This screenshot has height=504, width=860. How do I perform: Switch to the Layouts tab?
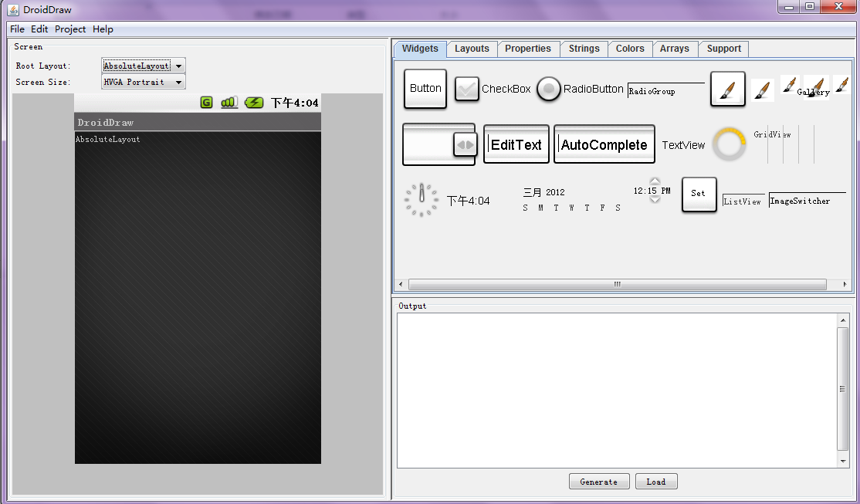coord(472,49)
